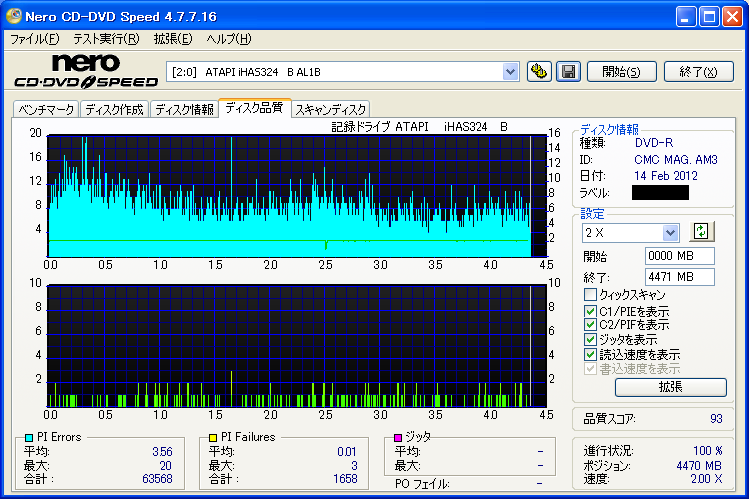
Task: Open the ヘルプ(H) menu
Action: point(229,39)
